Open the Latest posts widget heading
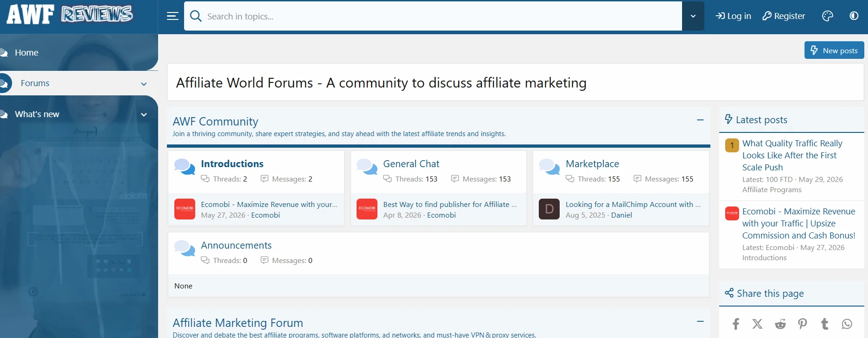The height and width of the screenshot is (338, 868). pyautogui.click(x=761, y=120)
